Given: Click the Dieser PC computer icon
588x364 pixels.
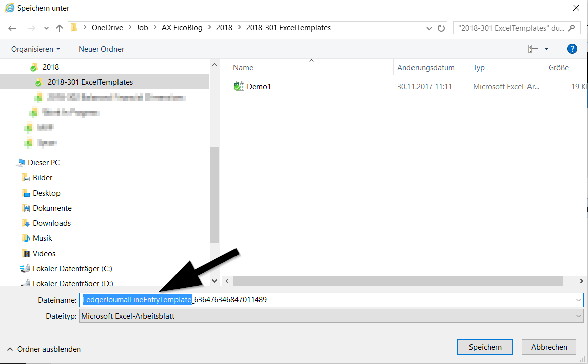Looking at the screenshot, I should pos(21,163).
